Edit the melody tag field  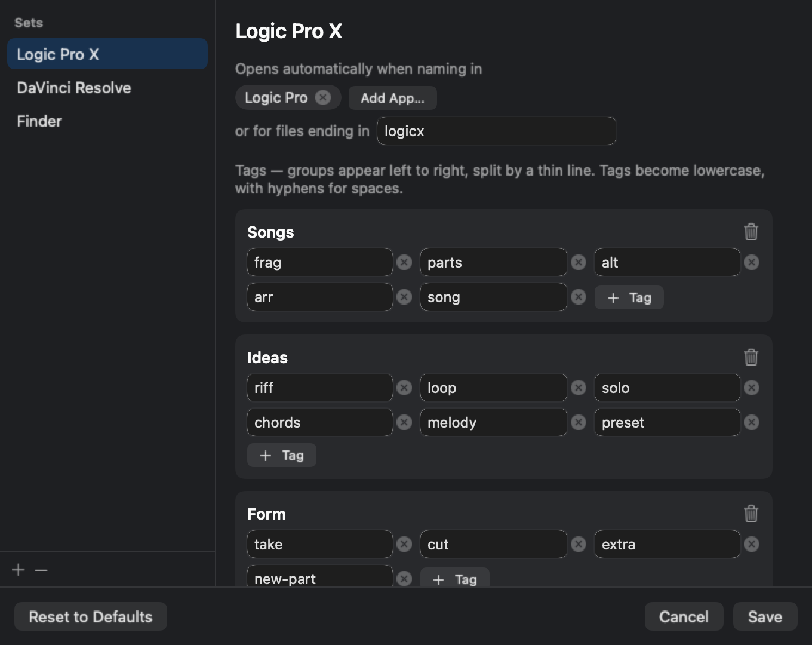pos(493,422)
